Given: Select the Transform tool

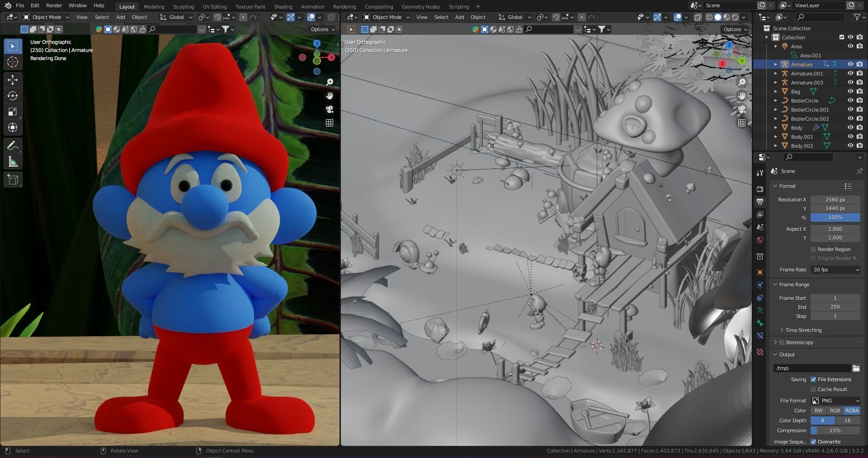Looking at the screenshot, I should point(13,127).
